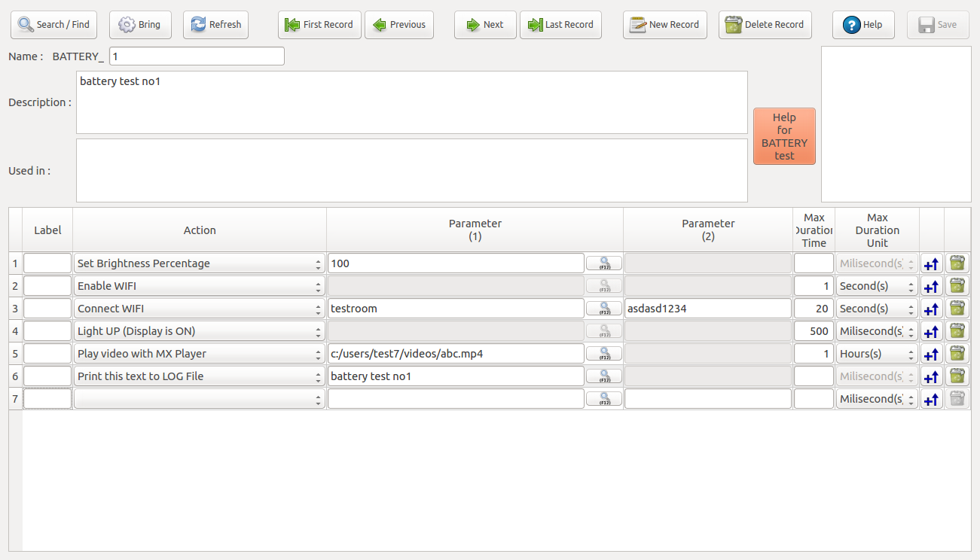The width and height of the screenshot is (980, 560).
Task: Delete the Play video with MX Player row
Action: point(957,354)
